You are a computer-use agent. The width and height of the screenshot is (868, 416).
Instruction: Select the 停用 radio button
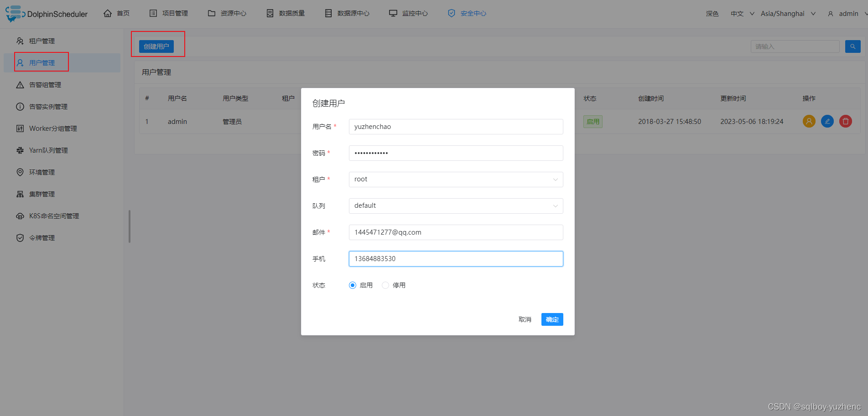click(x=385, y=285)
